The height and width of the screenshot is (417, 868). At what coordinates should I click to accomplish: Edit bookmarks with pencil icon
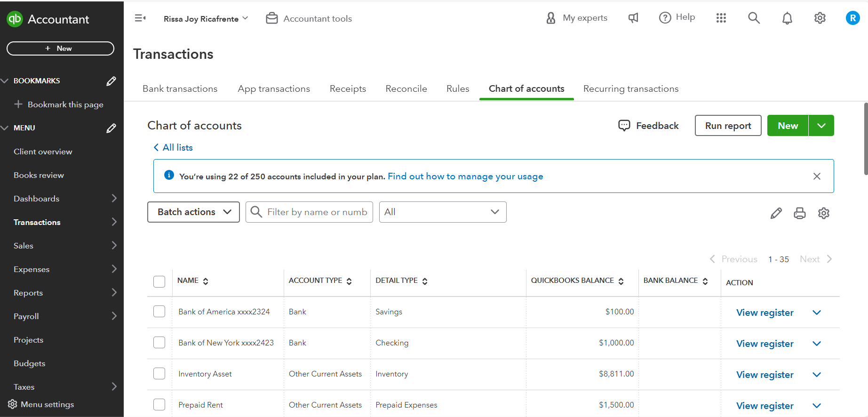[x=111, y=81]
